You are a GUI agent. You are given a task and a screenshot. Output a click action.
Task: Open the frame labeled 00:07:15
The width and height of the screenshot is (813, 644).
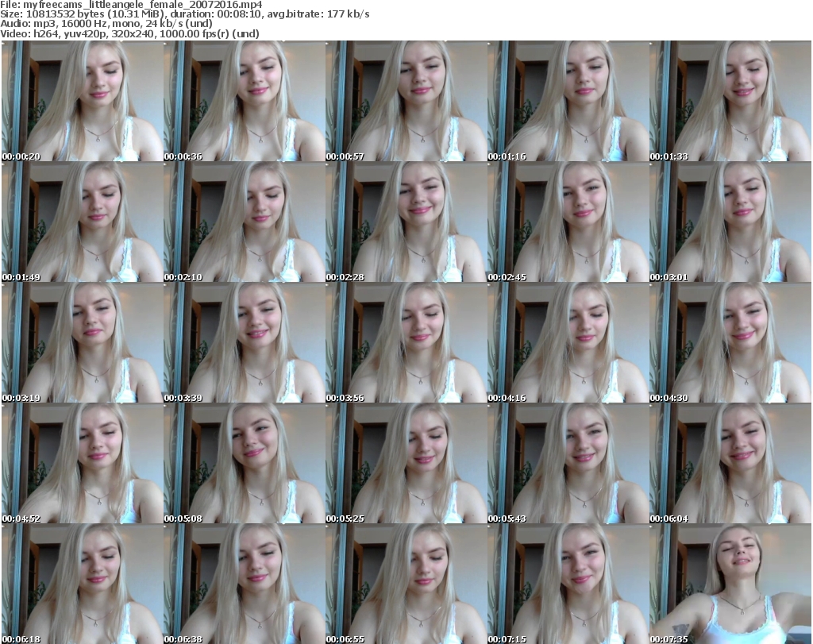pyautogui.click(x=568, y=584)
